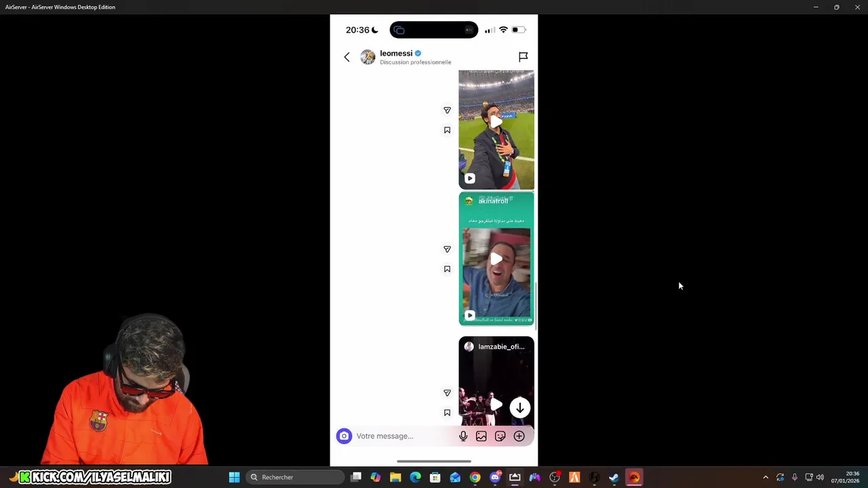868x488 pixels.
Task: Expand hidden system tray icons
Action: 766,477
